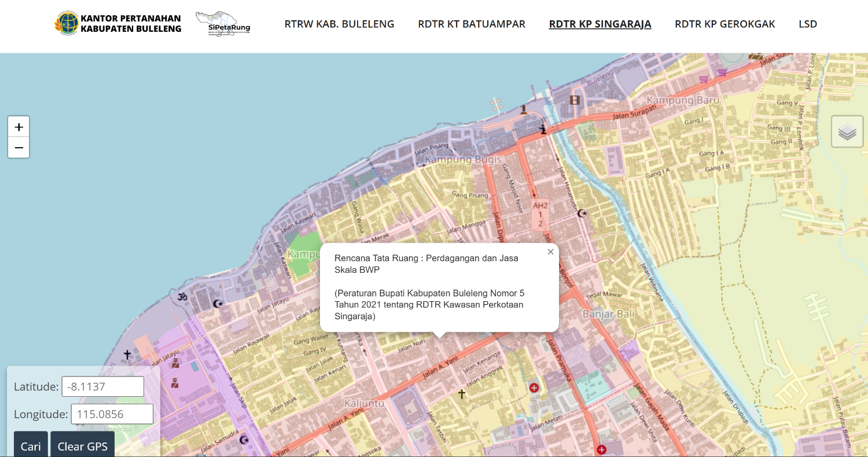Focus the Latitude input field

103,386
